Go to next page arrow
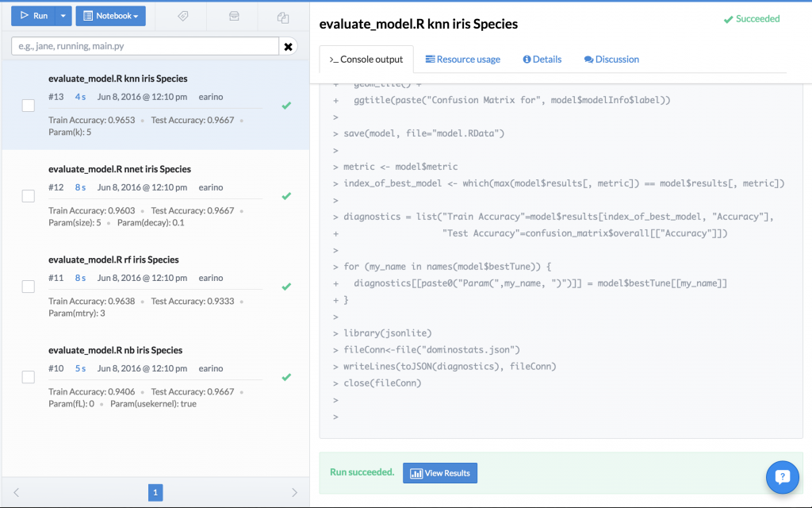The width and height of the screenshot is (812, 508). [294, 493]
